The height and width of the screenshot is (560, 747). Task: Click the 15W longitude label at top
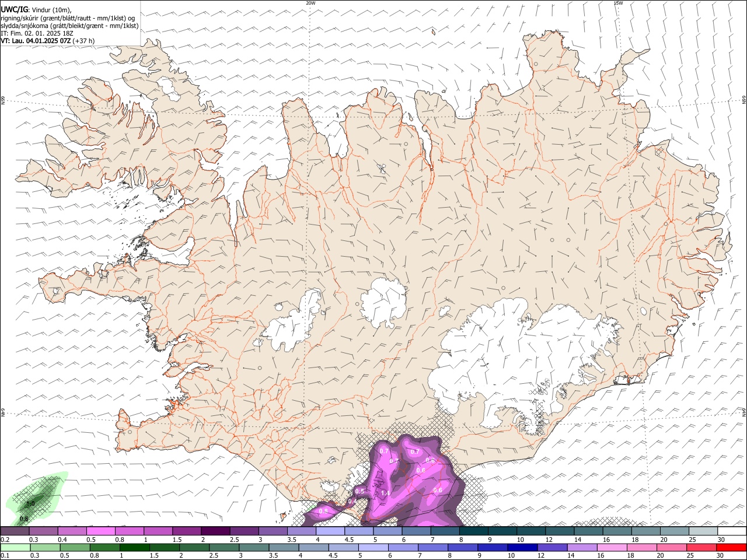(x=618, y=3)
